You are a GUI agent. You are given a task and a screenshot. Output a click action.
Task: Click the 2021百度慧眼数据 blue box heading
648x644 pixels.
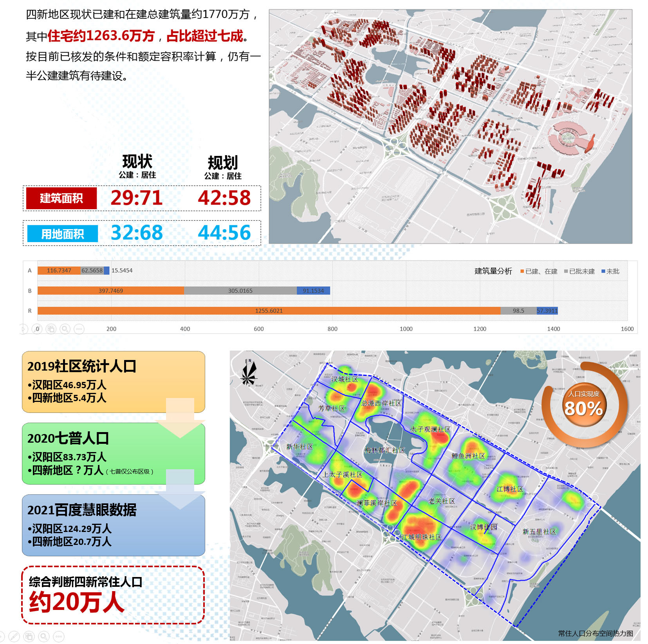82,510
